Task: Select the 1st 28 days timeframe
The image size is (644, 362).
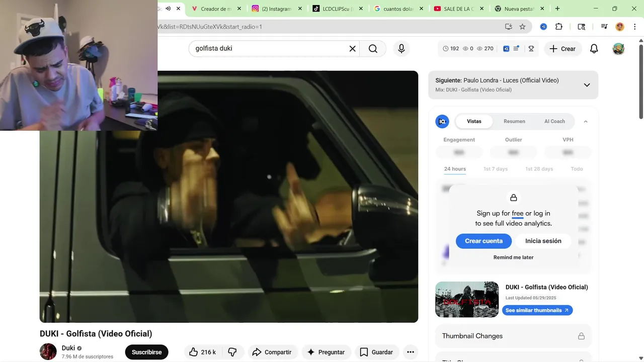Action: pyautogui.click(x=539, y=169)
